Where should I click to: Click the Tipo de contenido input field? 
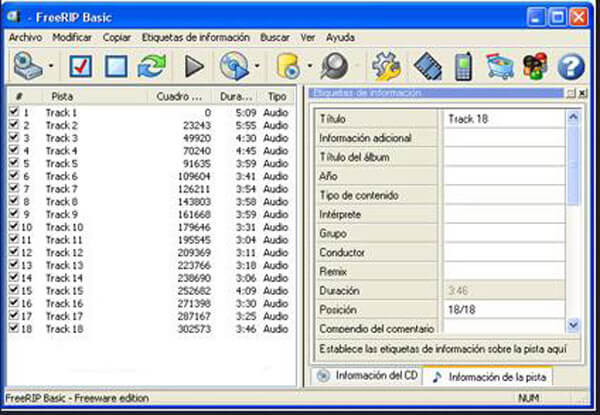[504, 195]
